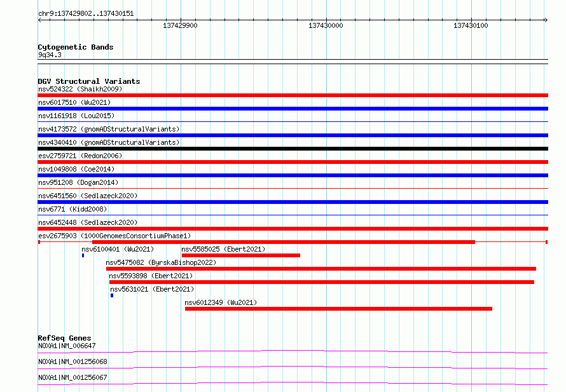Open nsv5585025 (Ebert2021) variant label

[223, 249]
